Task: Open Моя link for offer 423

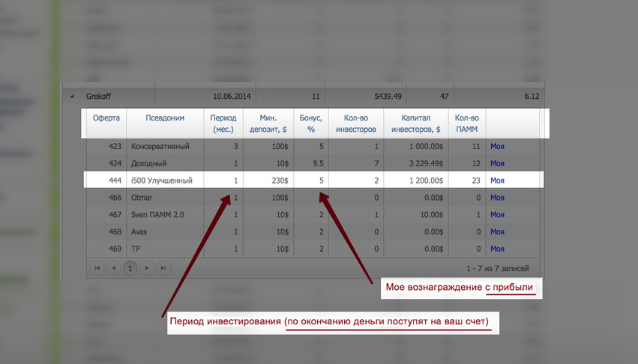Action: pos(497,147)
